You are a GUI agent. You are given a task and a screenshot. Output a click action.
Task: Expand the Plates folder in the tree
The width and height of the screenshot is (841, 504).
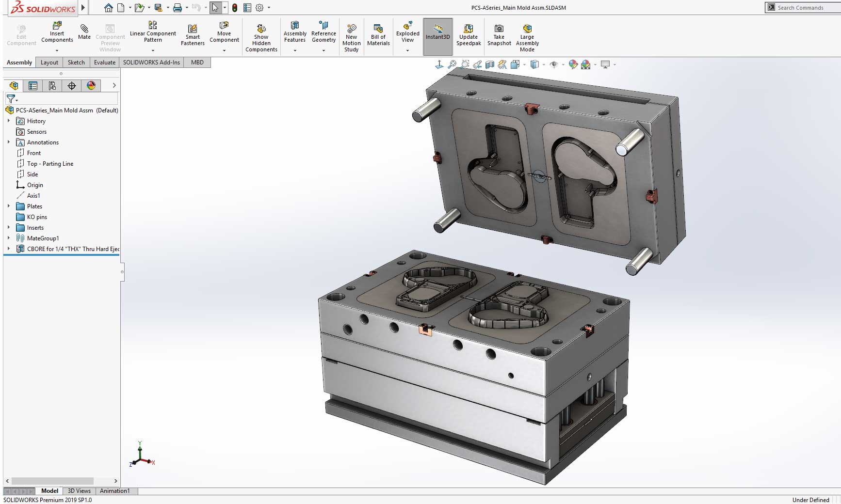[x=8, y=206]
